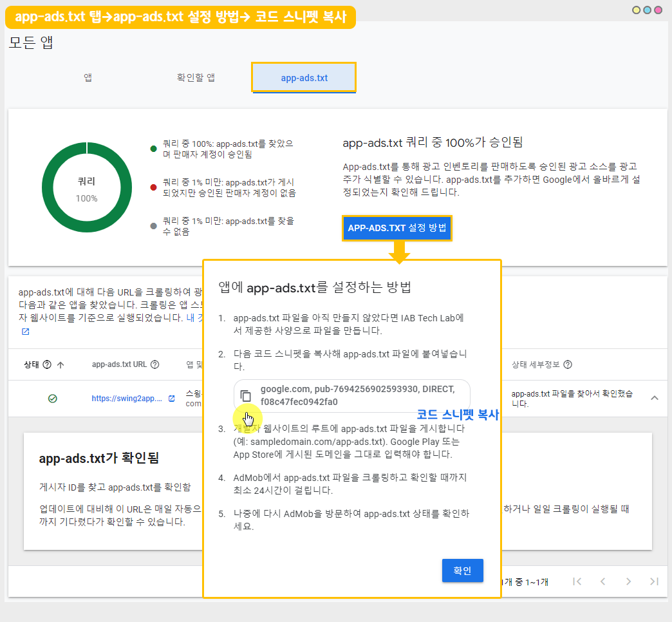Copy the app-ads.txt code snippet
The width and height of the screenshot is (672, 622).
(245, 396)
